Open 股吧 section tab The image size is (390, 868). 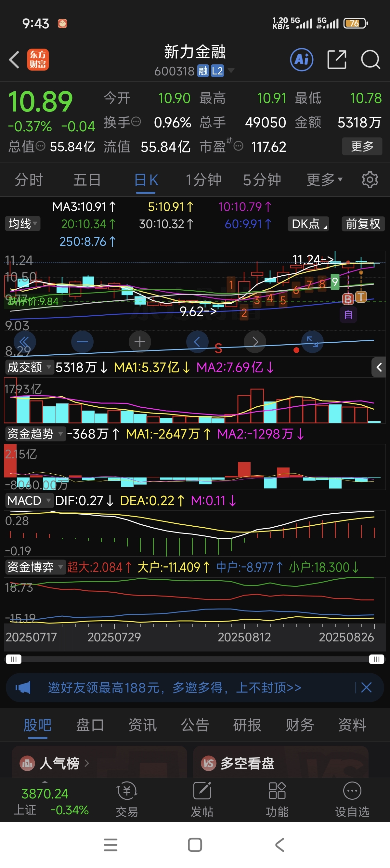(37, 725)
